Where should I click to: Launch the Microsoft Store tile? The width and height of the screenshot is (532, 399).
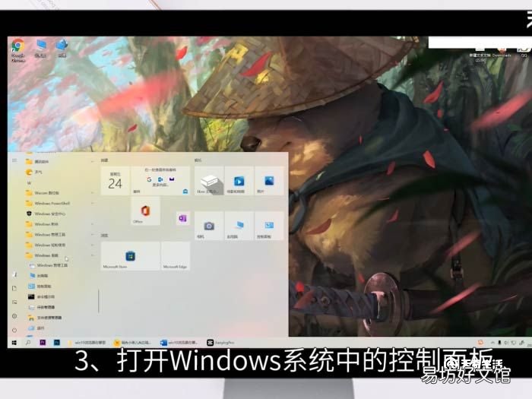pyautogui.click(x=130, y=256)
